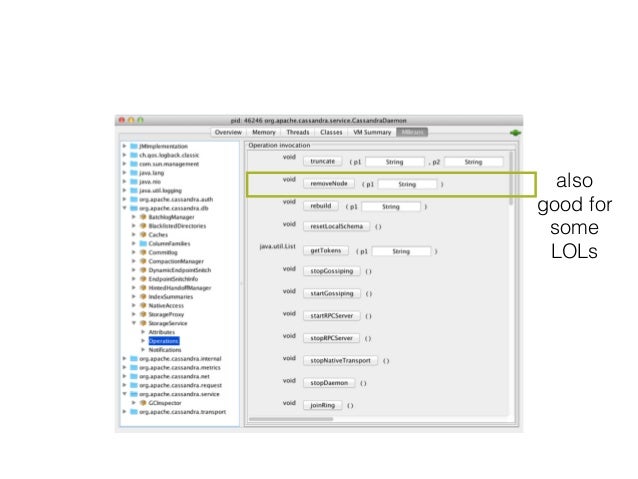The width and height of the screenshot is (638, 479).
Task: Select the highlighted Operations tree item
Action: point(164,341)
